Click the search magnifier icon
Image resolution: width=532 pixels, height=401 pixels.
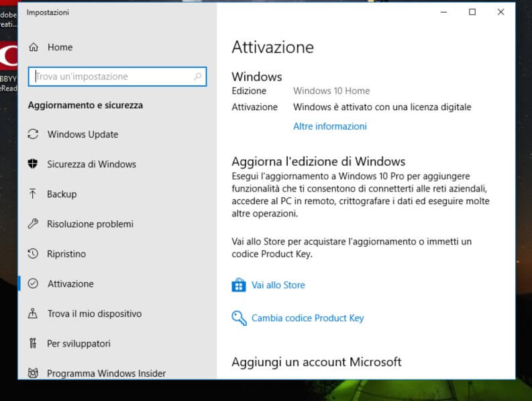(198, 77)
